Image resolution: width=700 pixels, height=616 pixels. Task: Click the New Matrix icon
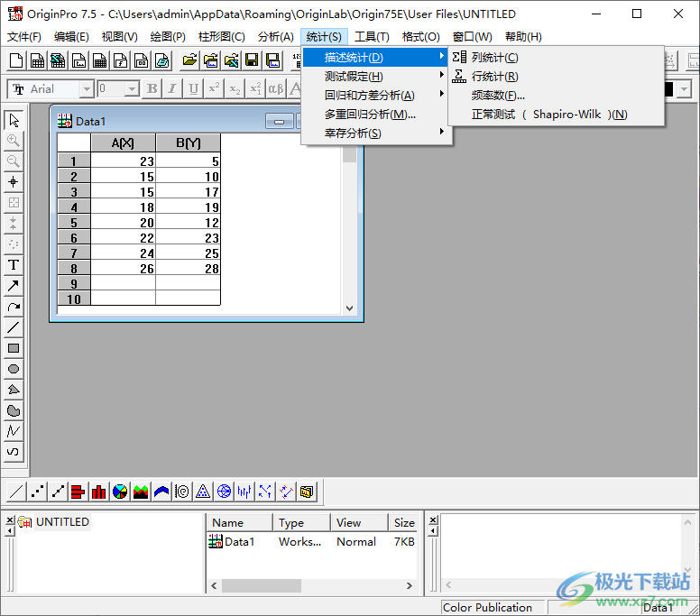[x=99, y=60]
